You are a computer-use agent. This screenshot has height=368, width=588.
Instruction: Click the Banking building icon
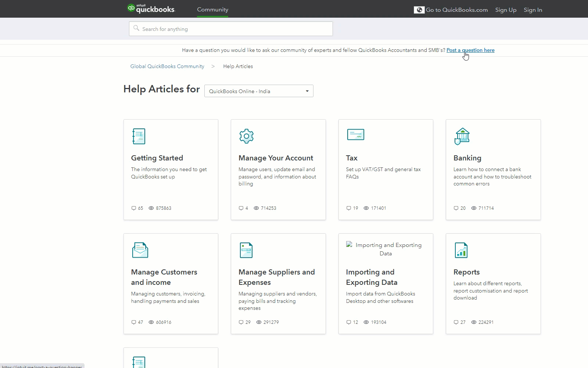point(462,136)
